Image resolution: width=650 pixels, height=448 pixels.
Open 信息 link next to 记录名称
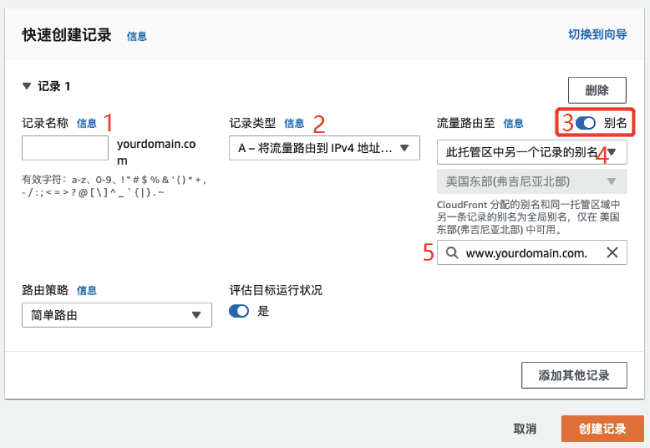87,124
